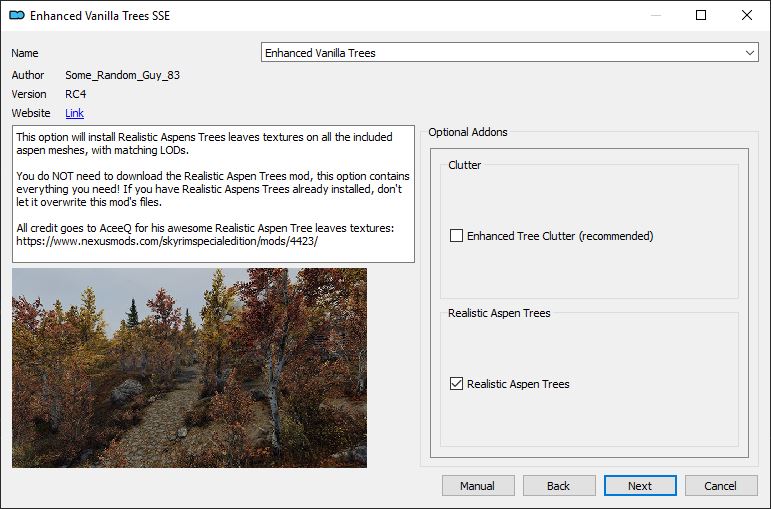Close the installer window
Viewport: 771px width, 509px height.
(747, 15)
